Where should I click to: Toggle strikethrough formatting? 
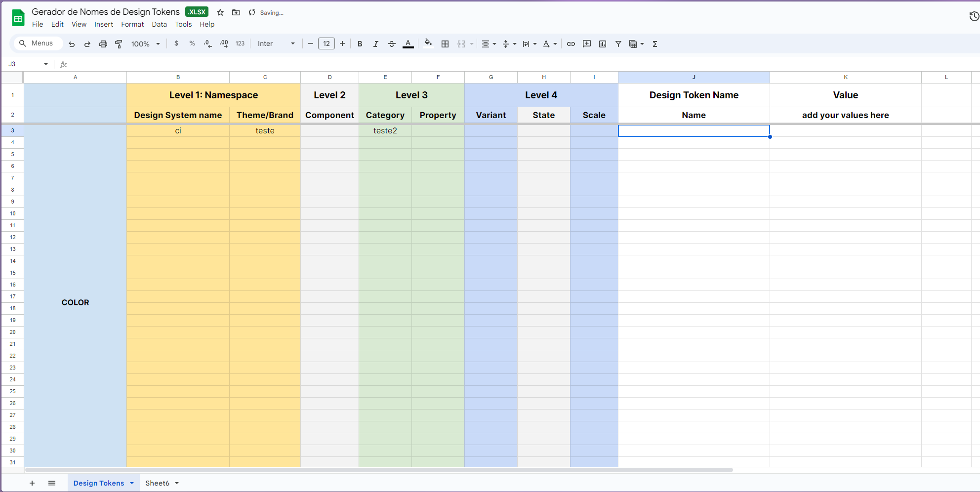[392, 44]
